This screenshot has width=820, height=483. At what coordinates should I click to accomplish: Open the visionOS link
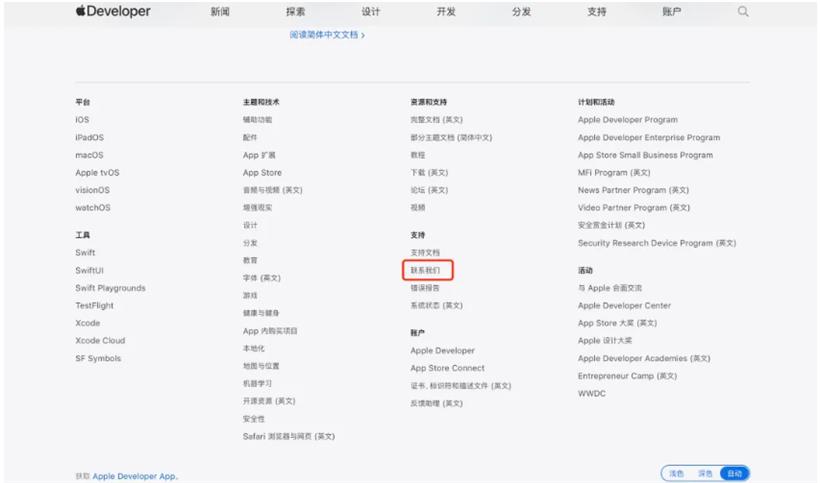[93, 190]
